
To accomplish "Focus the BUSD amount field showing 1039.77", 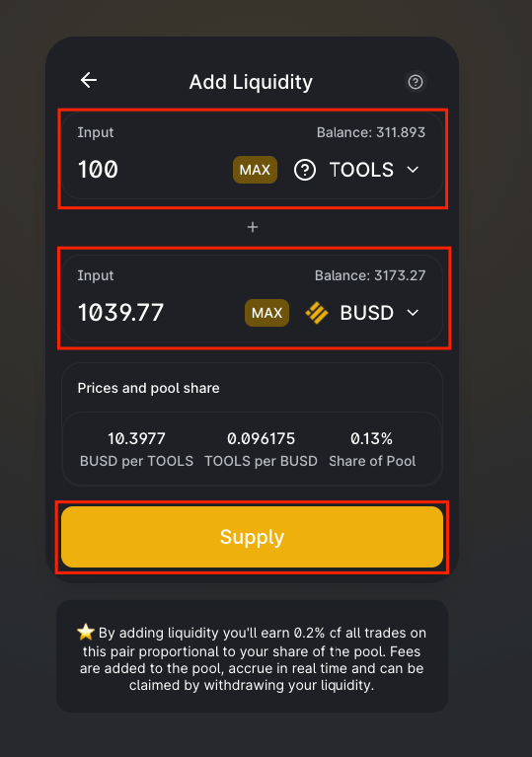I will coord(155,312).
